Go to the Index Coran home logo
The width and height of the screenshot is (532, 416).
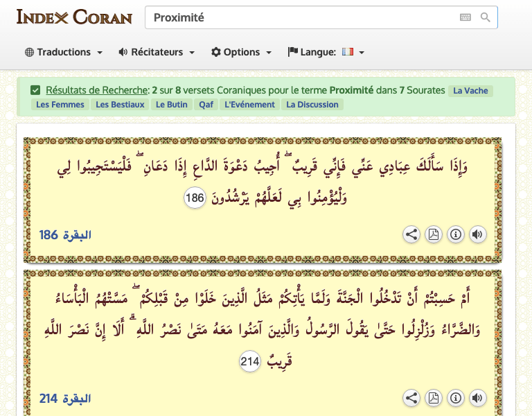(x=73, y=17)
